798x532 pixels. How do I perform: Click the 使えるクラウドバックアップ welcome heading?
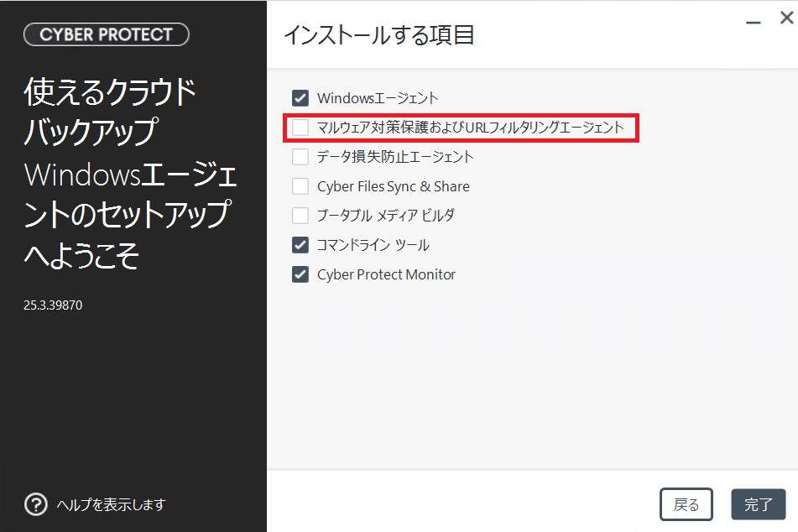click(x=110, y=112)
